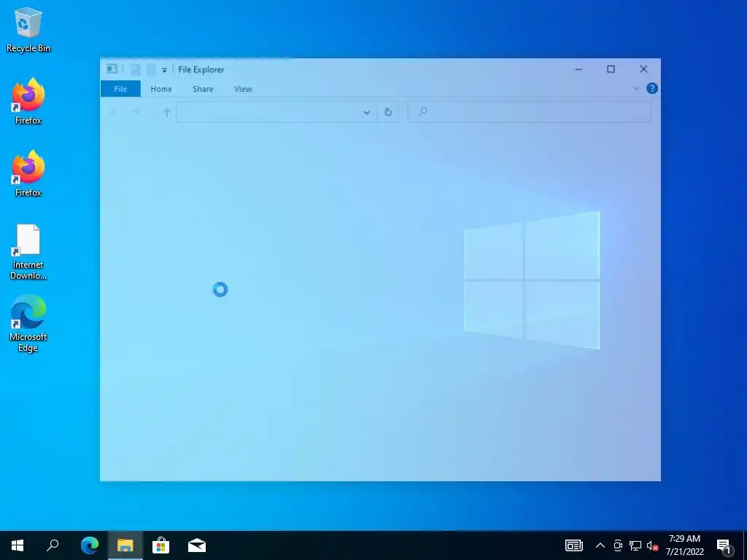This screenshot has height=560, width=747.
Task: Open the Customize Quick Access Toolbar dropdown
Action: click(x=164, y=70)
